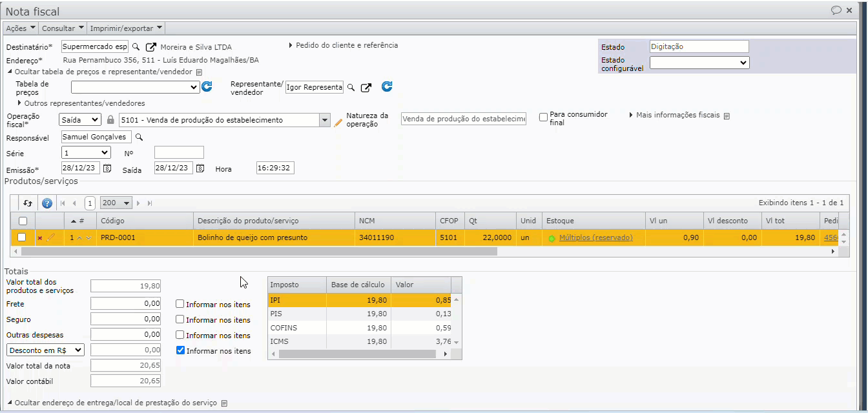Image resolution: width=868 pixels, height=413 pixels.
Task: Select all rows via header checkbox
Action: 22,221
